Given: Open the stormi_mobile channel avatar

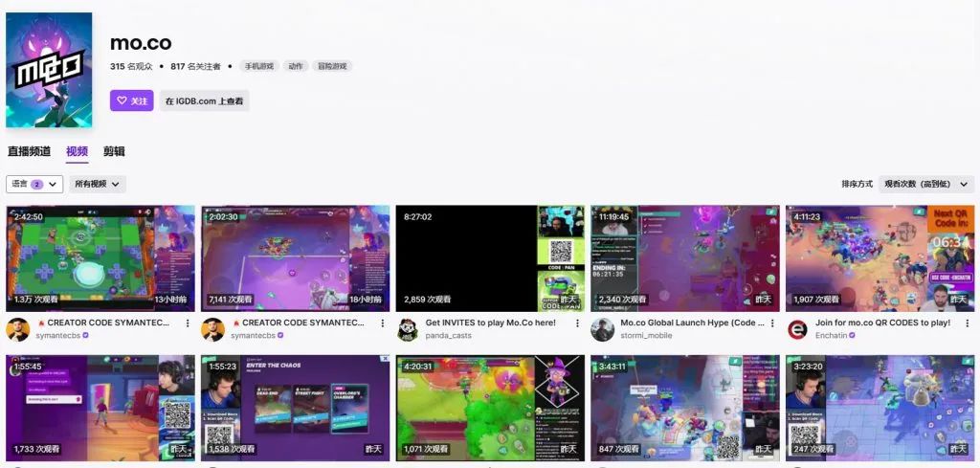Looking at the screenshot, I should 603,329.
